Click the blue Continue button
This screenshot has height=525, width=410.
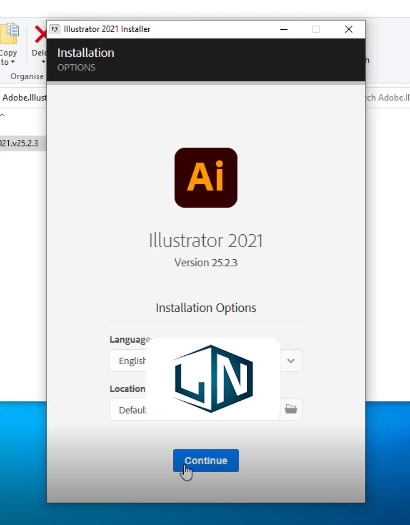pos(206,460)
